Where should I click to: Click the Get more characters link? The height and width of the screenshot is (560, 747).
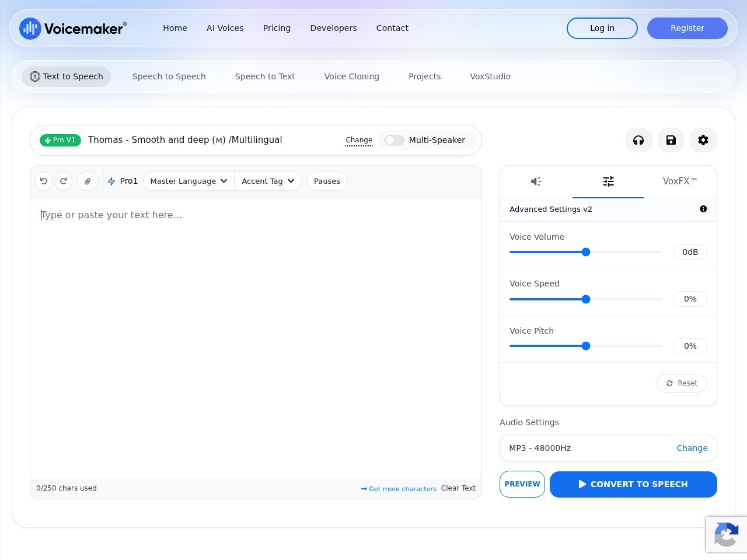coord(399,489)
